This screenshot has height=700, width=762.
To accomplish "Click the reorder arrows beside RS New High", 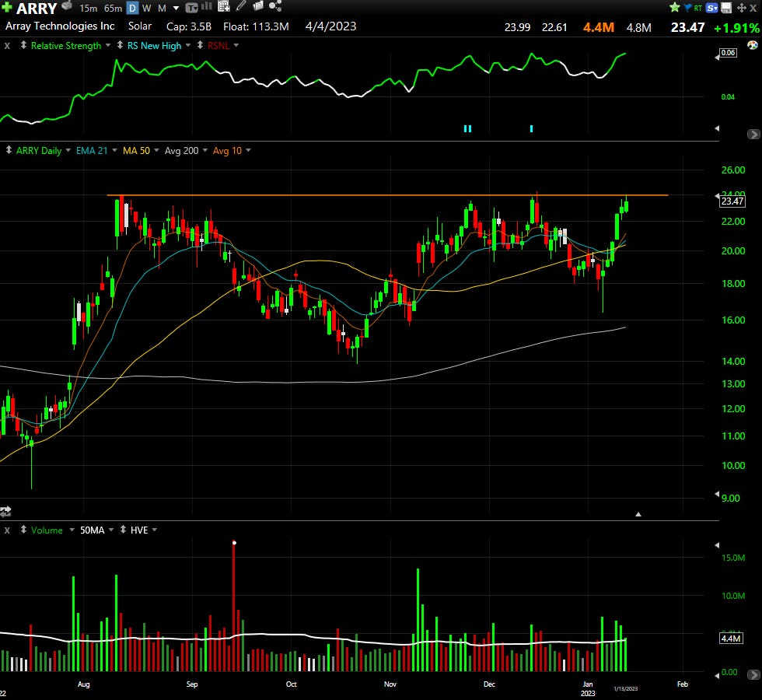I will pos(120,45).
